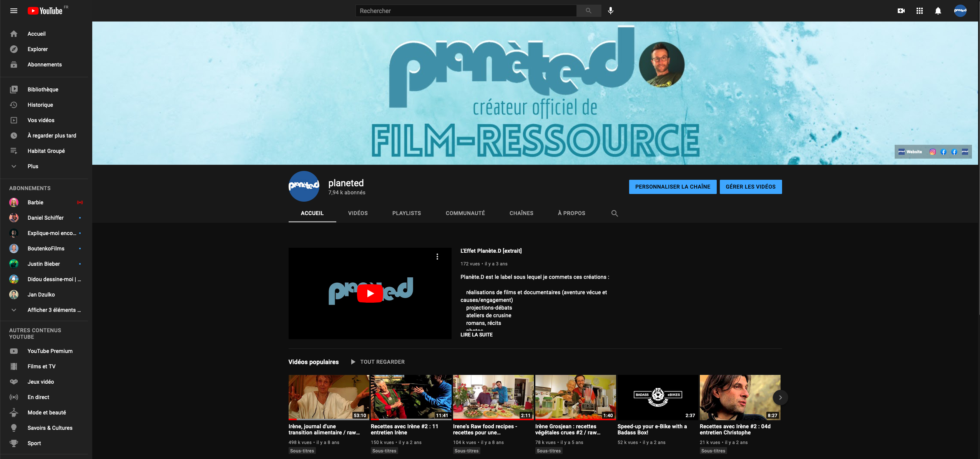The image size is (980, 459).
Task: Switch to the COMMUNAUTÉ tab
Action: [x=465, y=213]
